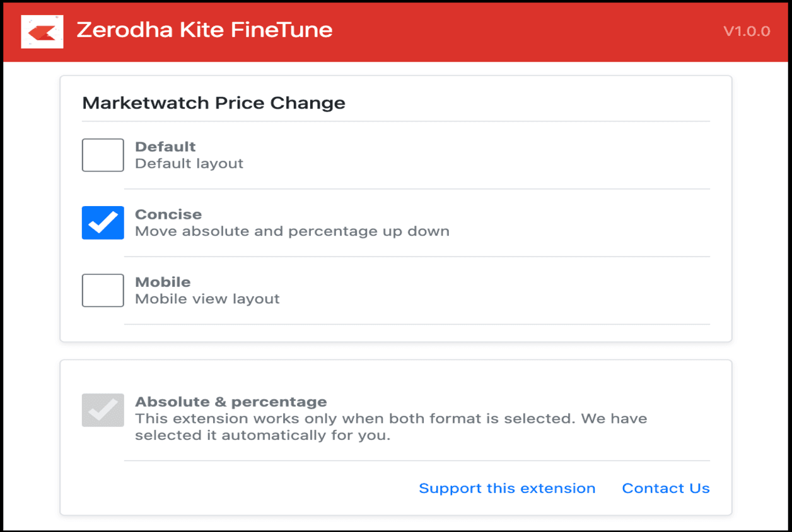Click the "Default layout" description text

(x=189, y=163)
